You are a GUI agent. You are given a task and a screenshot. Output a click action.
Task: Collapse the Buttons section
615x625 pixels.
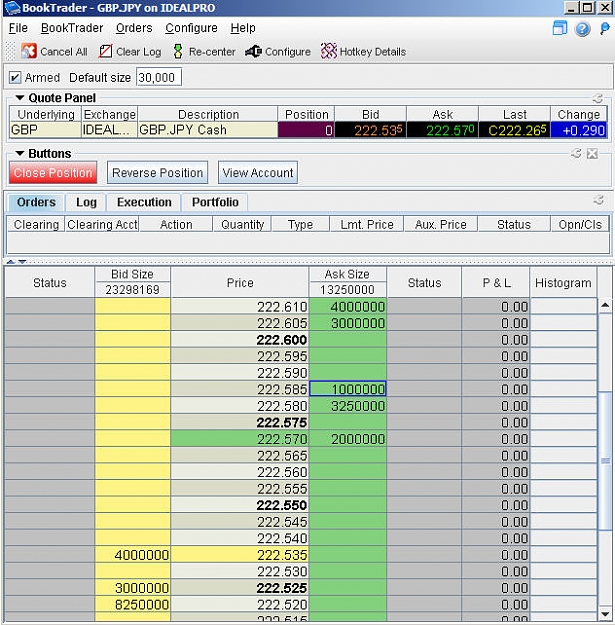(x=20, y=153)
